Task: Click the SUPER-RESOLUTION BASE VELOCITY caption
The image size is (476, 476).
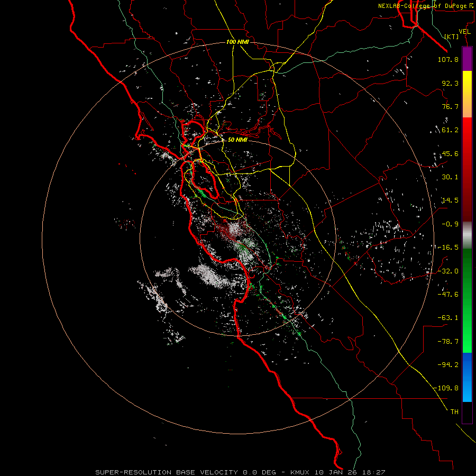Action: 167,472
